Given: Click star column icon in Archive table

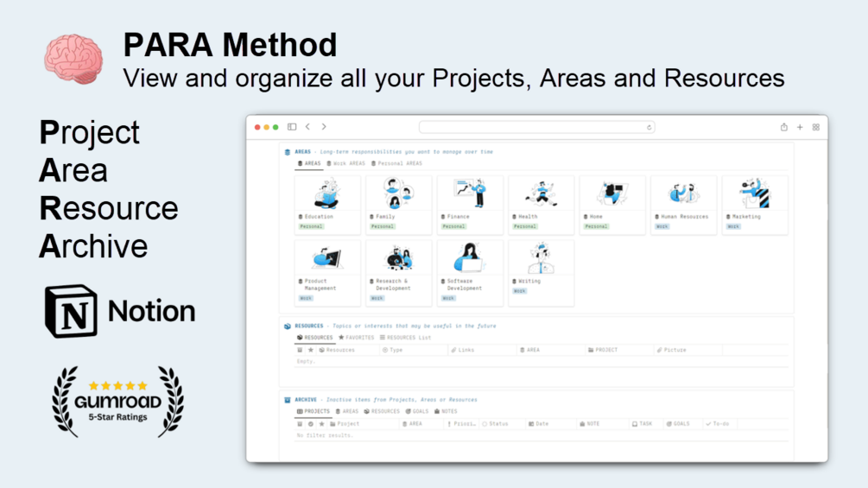Looking at the screenshot, I should tap(321, 424).
